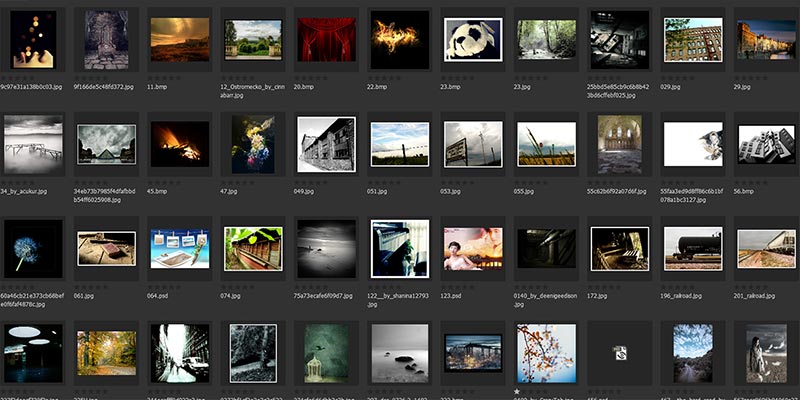Screen dimensions: 800x400
Task: Select the reeds thumbnail 055.jpg
Action: pyautogui.click(x=546, y=144)
